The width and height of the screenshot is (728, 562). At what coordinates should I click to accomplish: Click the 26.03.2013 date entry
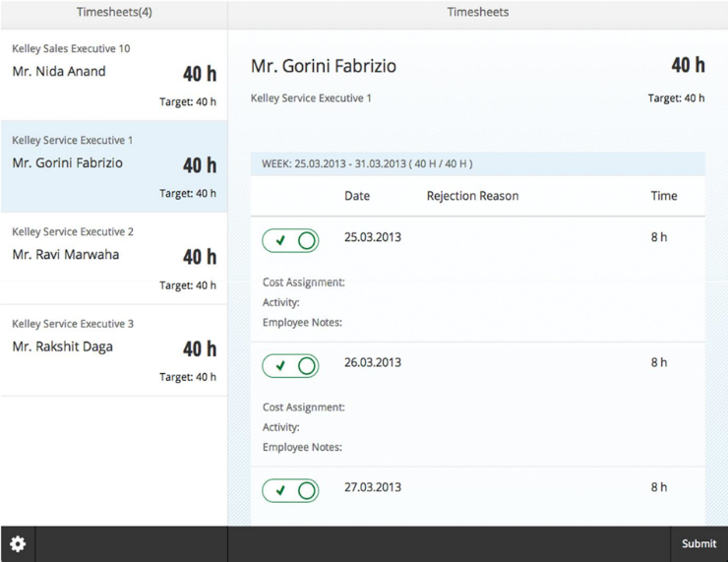click(372, 362)
